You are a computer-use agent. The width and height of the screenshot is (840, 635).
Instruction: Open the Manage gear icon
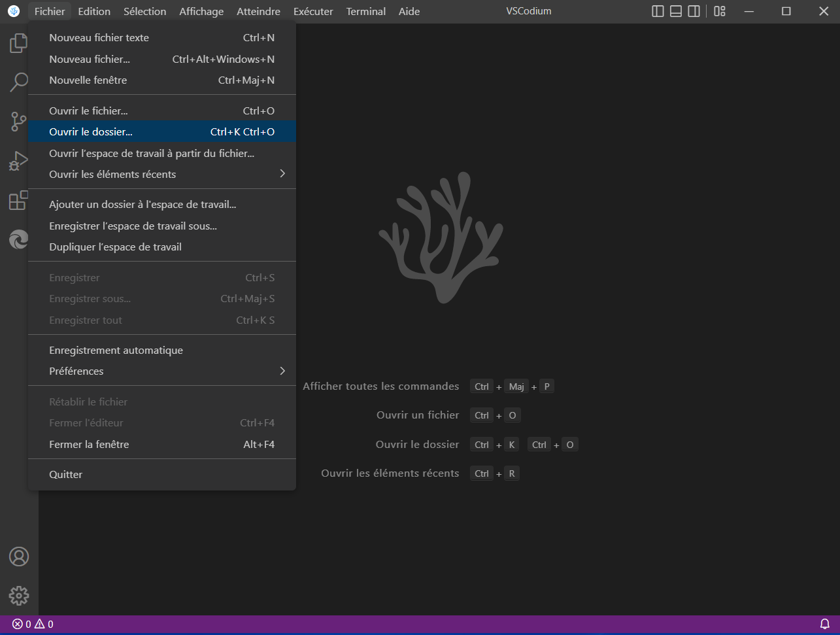tap(18, 596)
